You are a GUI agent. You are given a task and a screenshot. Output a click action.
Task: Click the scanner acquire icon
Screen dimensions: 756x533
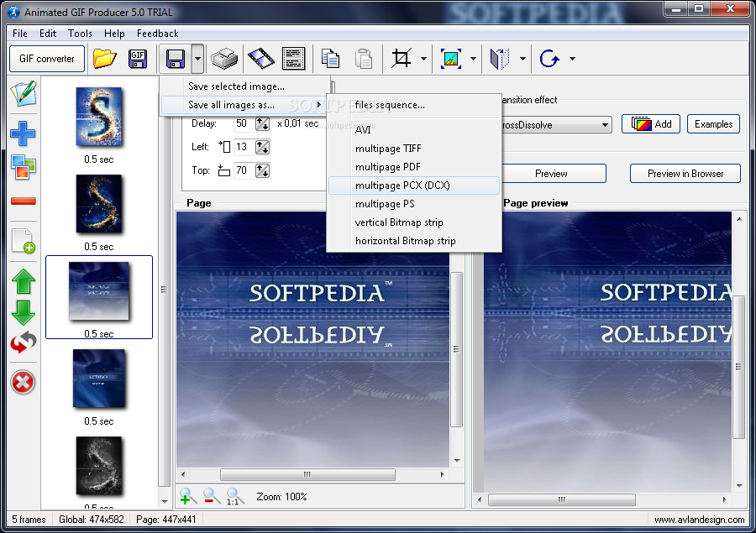pyautogui.click(x=224, y=59)
